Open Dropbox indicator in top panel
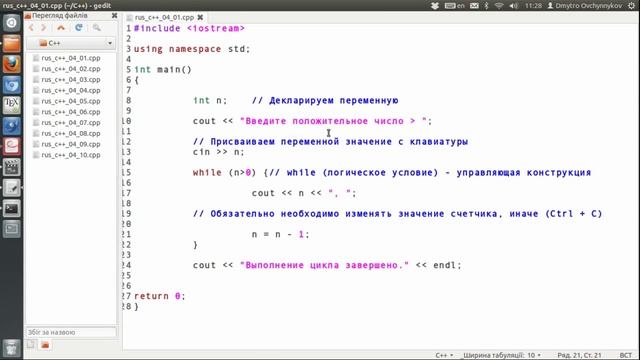The image size is (640, 360). click(x=435, y=6)
